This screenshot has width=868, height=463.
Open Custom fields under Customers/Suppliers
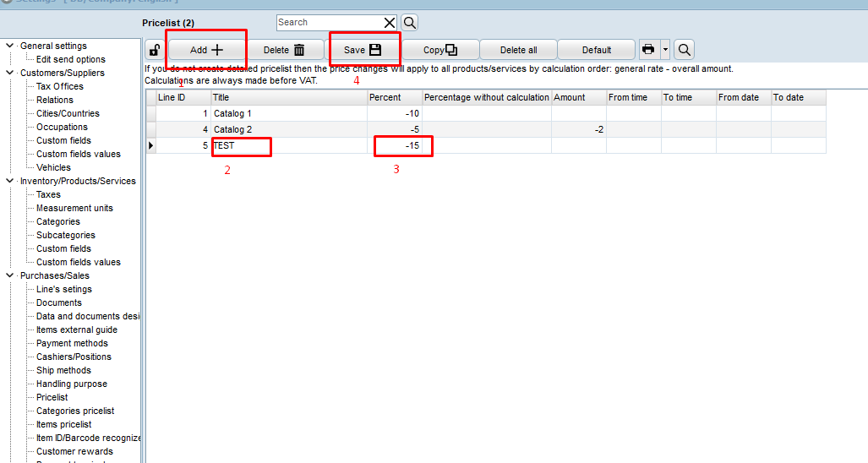pyautogui.click(x=63, y=140)
